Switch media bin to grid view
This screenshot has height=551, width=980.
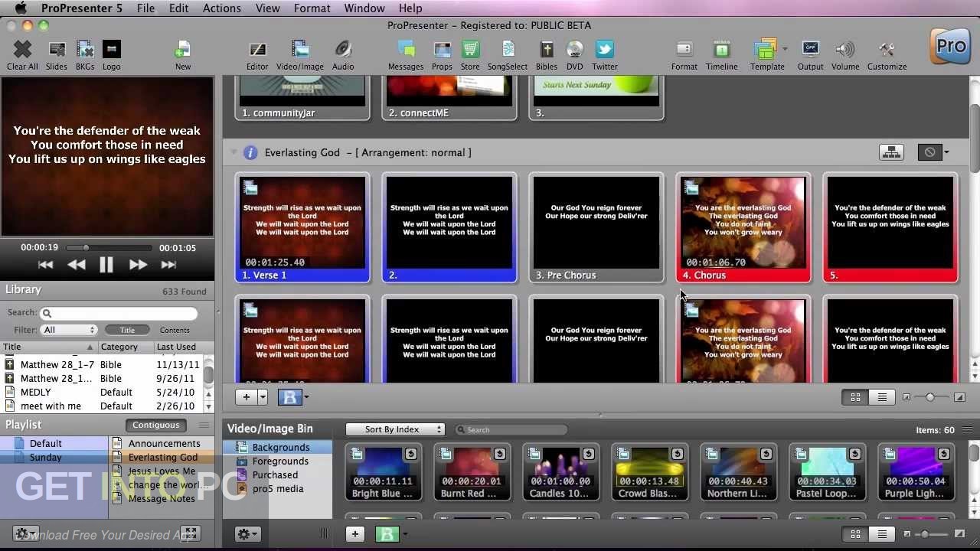855,534
